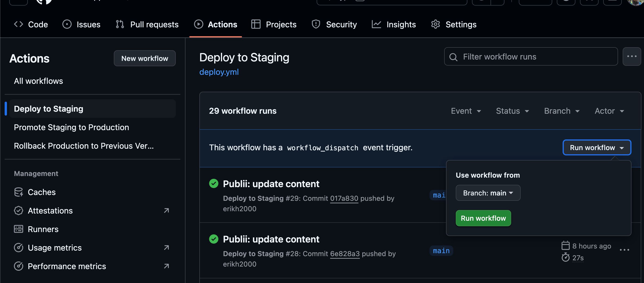Viewport: 644px width, 283px height.
Task: Toggle the Run workflow dropdown button
Action: (x=597, y=147)
